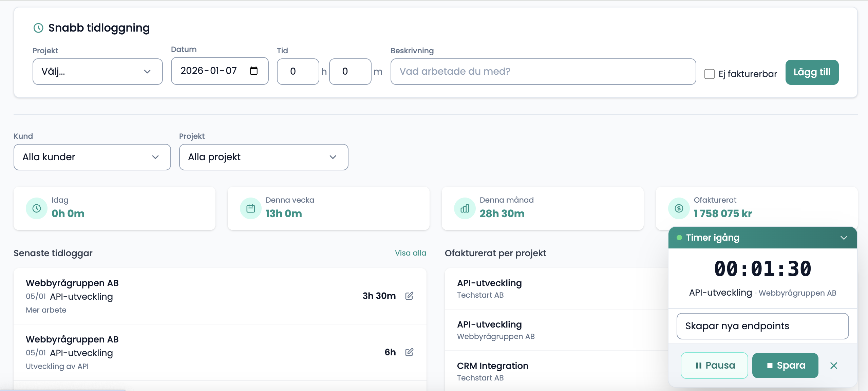
Task: Click the Denna vecka calendar icon
Action: pos(251,208)
